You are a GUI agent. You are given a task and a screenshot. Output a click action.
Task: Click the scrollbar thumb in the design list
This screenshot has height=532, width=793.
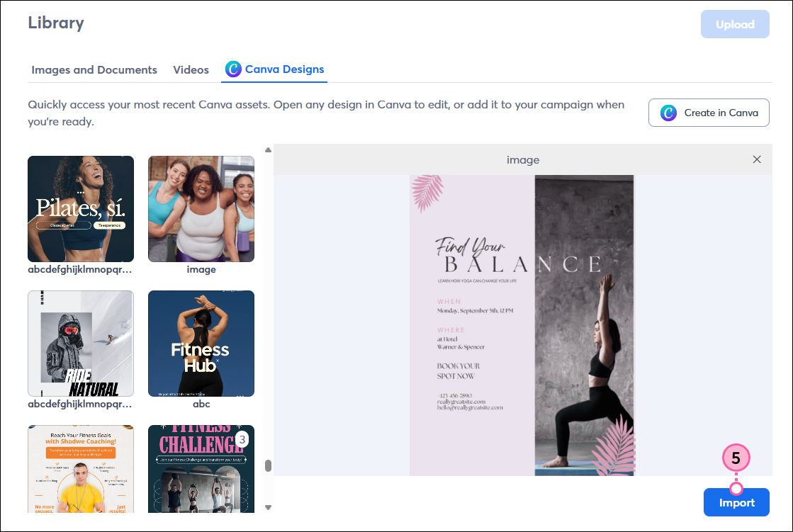tap(269, 464)
